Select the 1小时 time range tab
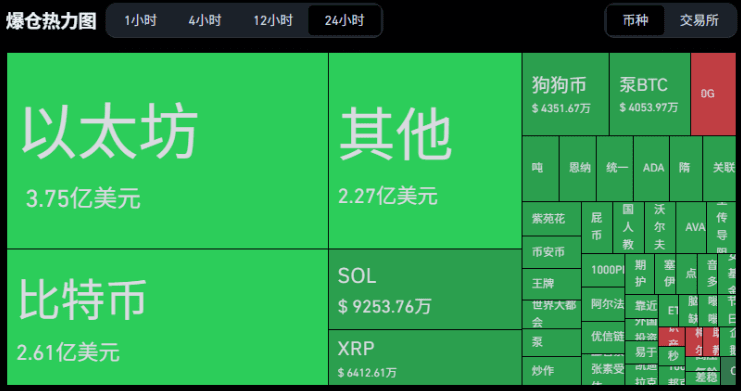This screenshot has height=391, width=741. (140, 21)
